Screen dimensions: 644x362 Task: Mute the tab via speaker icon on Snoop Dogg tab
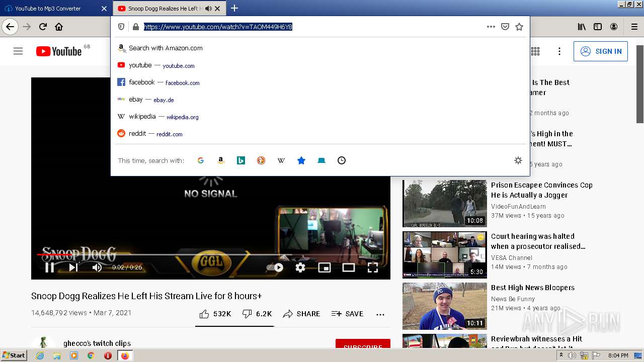point(208,9)
